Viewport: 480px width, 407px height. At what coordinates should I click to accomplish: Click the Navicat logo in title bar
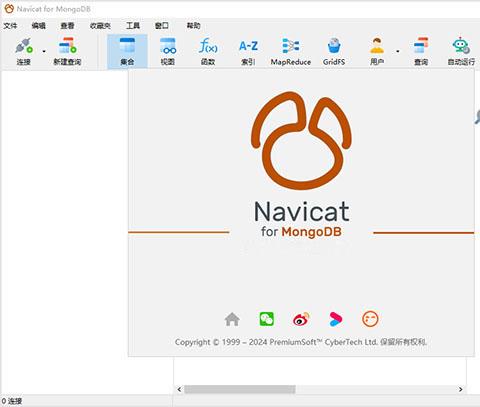point(9,9)
